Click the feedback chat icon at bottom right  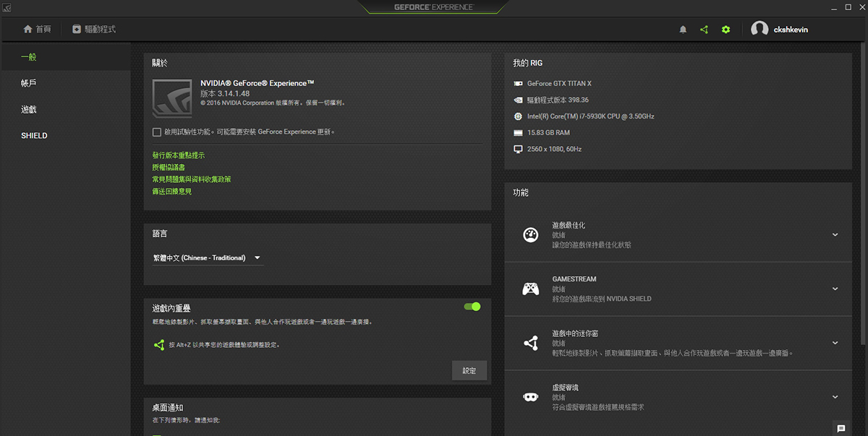tap(841, 428)
